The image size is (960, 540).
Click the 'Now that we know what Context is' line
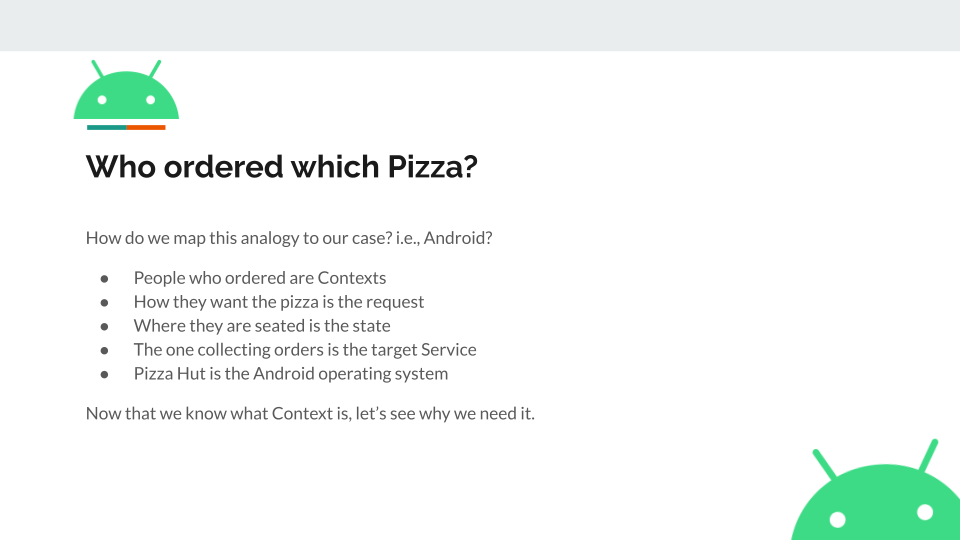pyautogui.click(x=310, y=413)
